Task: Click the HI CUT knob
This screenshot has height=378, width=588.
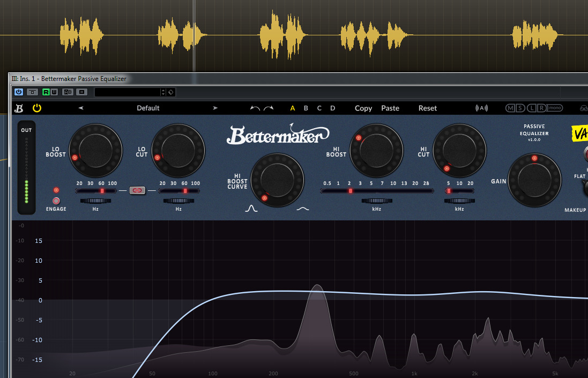Action: point(459,150)
